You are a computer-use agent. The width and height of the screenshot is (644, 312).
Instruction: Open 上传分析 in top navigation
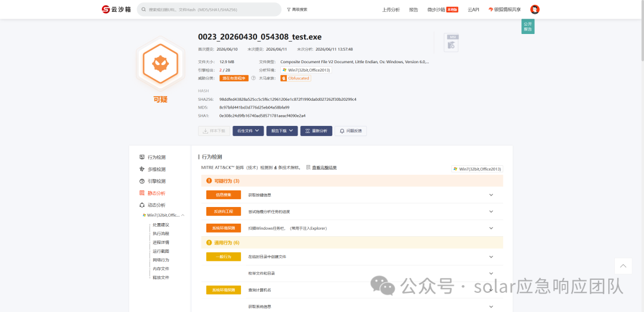(391, 10)
